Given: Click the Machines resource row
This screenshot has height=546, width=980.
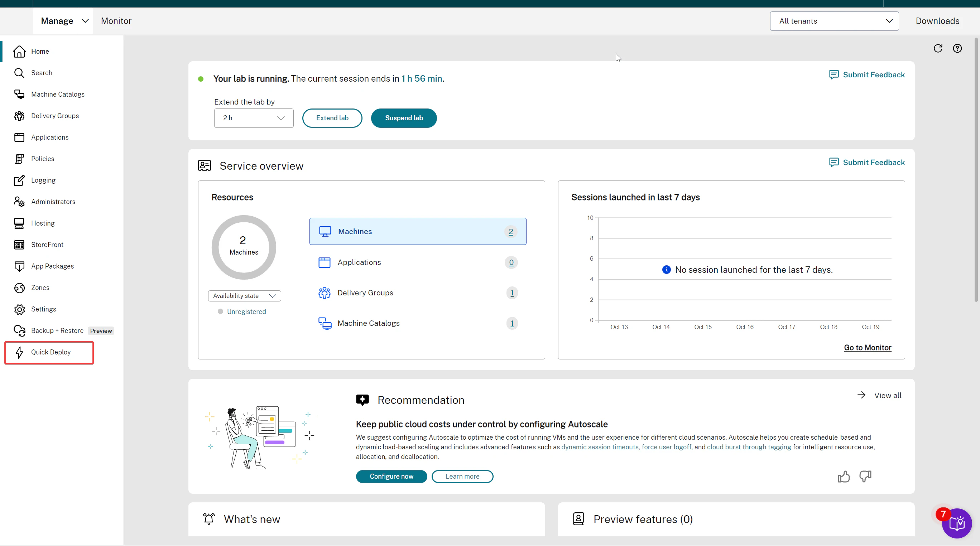Looking at the screenshot, I should pyautogui.click(x=418, y=231).
